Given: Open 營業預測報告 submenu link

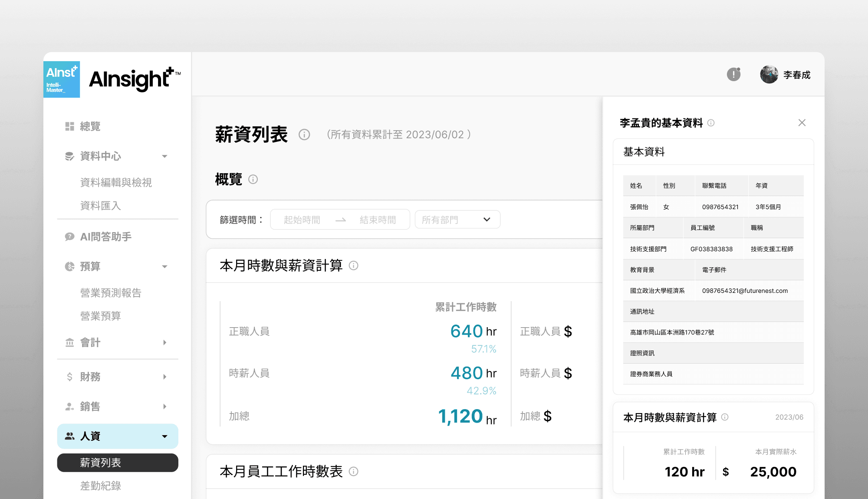Looking at the screenshot, I should (111, 293).
